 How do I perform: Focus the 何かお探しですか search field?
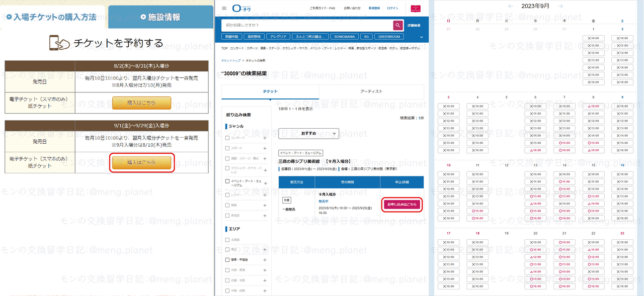point(306,25)
